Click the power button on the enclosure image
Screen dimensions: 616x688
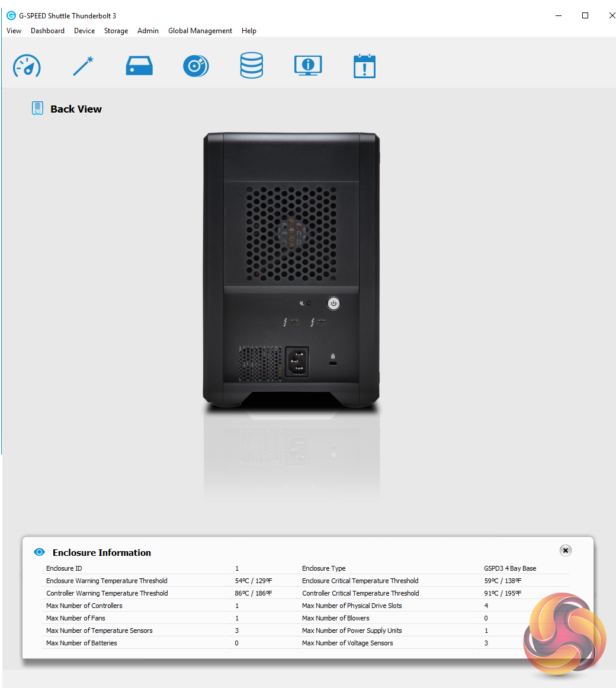[333, 303]
